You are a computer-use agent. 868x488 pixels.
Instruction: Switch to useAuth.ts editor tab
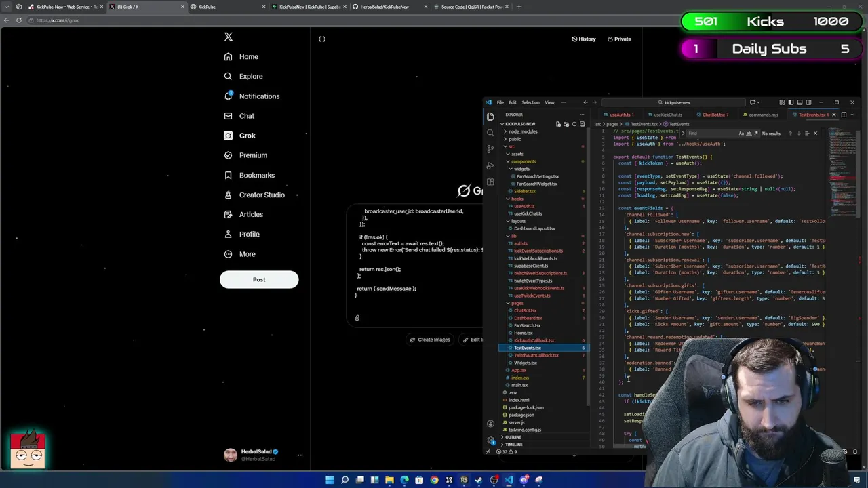619,115
